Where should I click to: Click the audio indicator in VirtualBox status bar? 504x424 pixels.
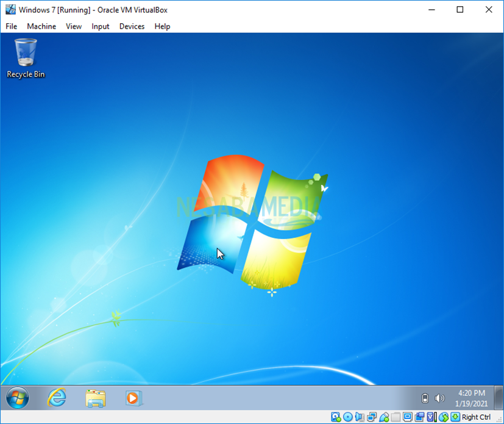360,417
